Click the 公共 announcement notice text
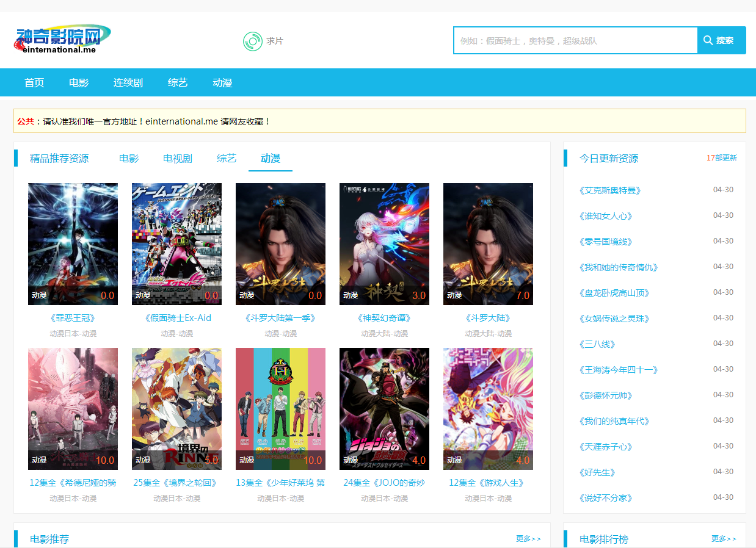Screen dimensions: 756x548 tap(144, 121)
